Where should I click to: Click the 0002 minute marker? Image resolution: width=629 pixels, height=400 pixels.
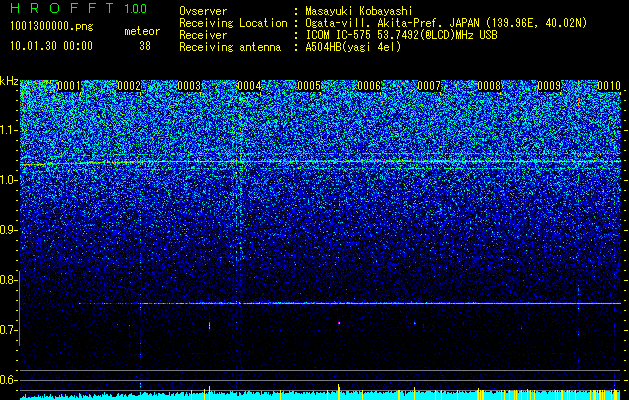(129, 86)
